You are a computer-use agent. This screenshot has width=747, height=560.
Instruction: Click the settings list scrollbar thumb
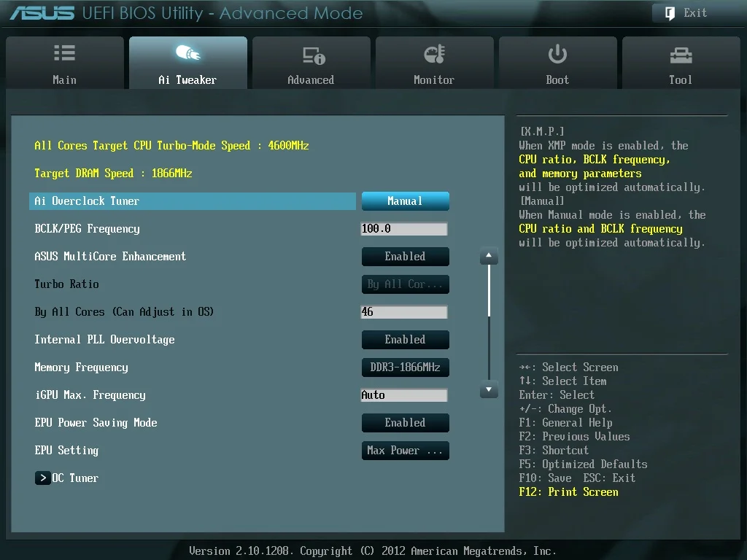[489, 290]
